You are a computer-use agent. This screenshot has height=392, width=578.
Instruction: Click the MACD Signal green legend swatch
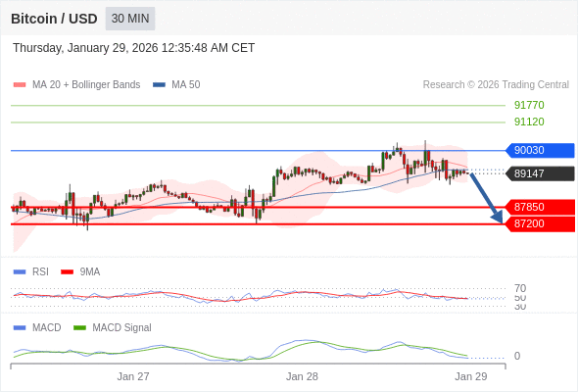(x=79, y=328)
